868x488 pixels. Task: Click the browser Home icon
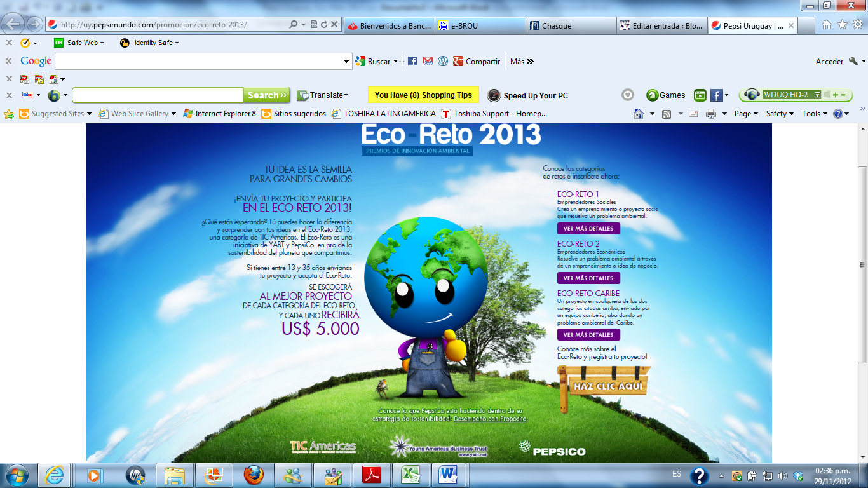coord(826,25)
